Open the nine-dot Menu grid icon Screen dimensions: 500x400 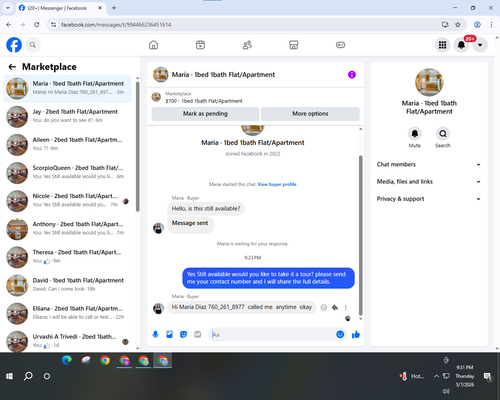(x=442, y=45)
